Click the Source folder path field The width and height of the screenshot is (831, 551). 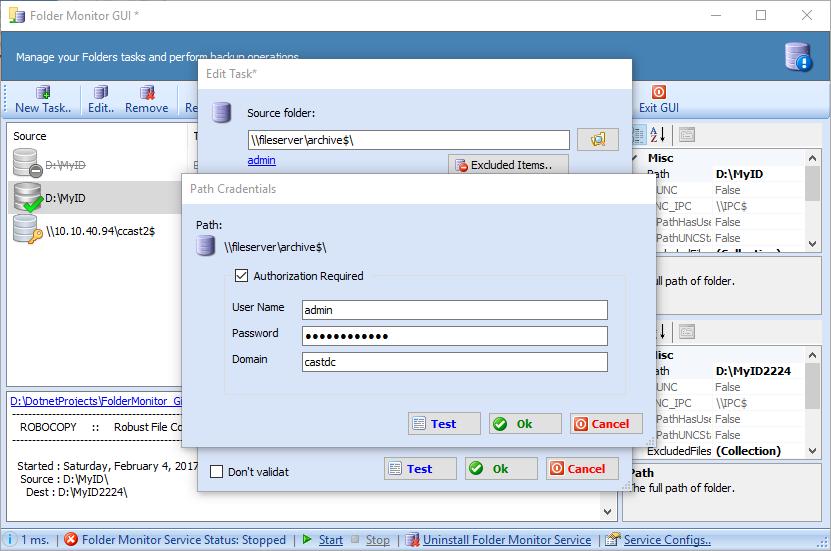tap(408, 140)
